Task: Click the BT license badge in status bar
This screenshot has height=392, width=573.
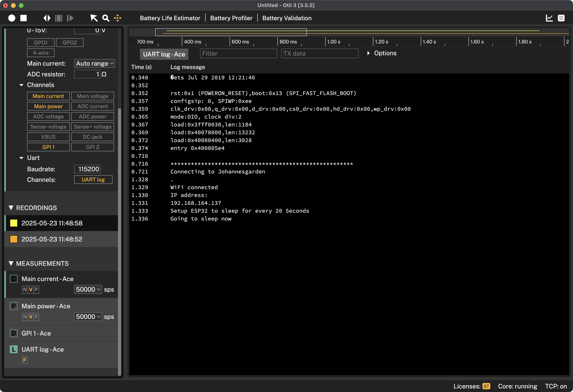Action: tap(486, 386)
